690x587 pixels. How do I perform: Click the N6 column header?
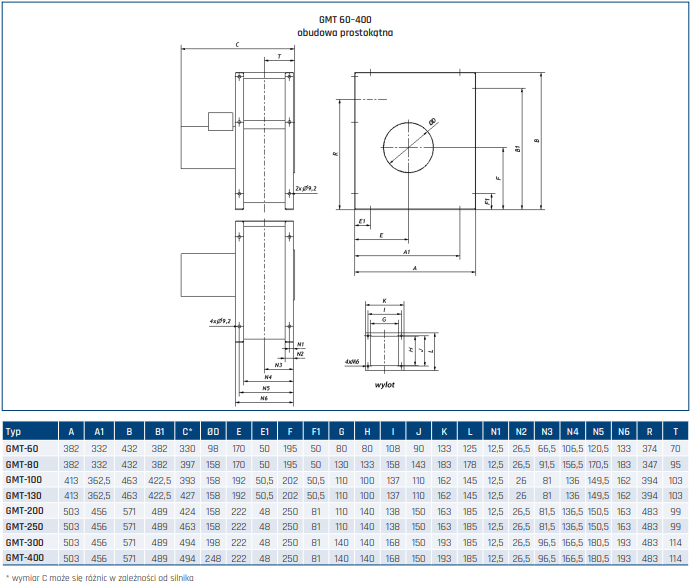pyautogui.click(x=624, y=432)
